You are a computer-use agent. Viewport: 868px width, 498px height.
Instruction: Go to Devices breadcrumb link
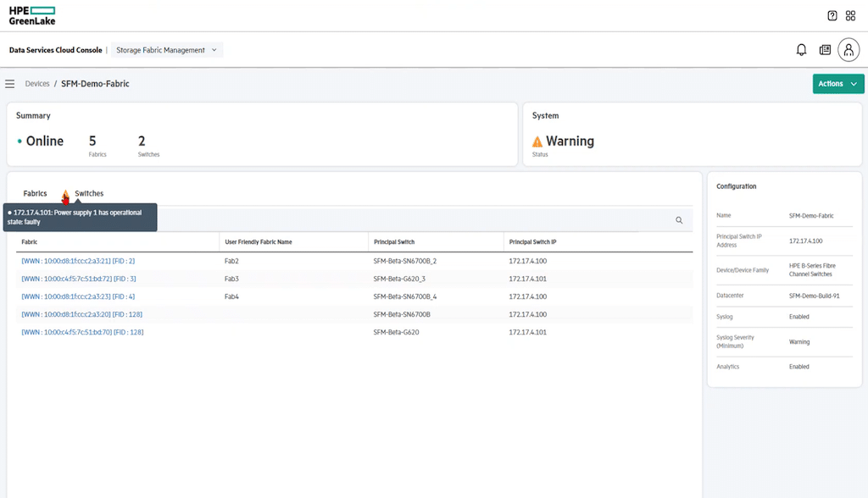(x=37, y=84)
